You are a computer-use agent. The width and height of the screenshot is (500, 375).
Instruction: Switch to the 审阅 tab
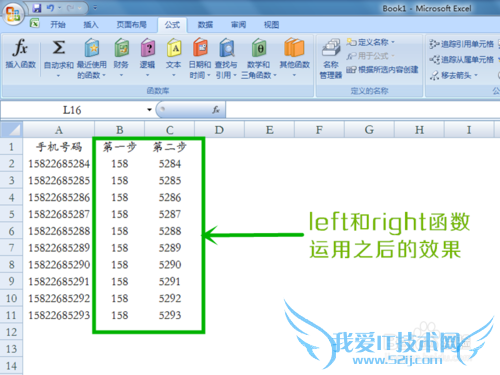click(x=238, y=25)
